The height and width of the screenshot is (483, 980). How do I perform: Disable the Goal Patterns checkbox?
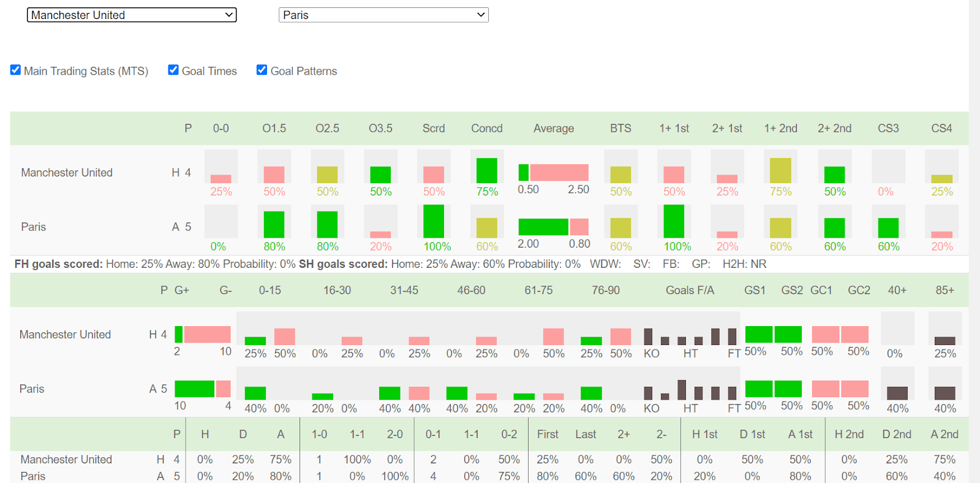tap(262, 70)
